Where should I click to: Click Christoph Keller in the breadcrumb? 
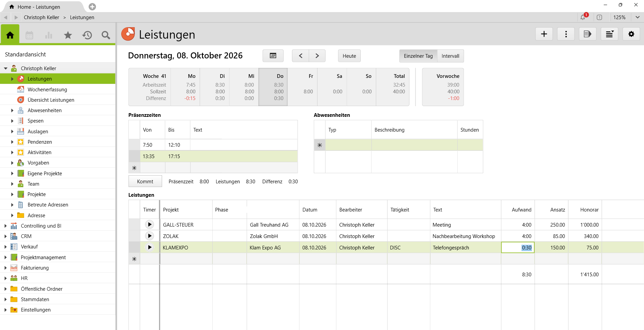(41, 17)
